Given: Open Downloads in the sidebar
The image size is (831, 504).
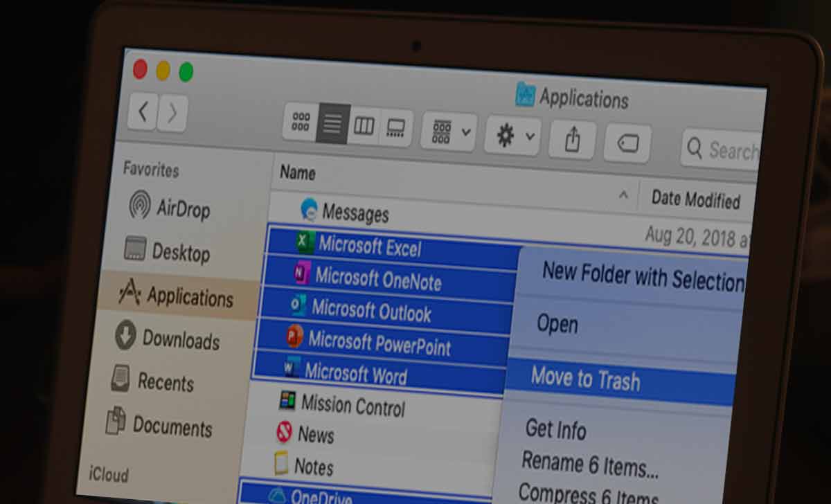Looking at the screenshot, I should (168, 338).
